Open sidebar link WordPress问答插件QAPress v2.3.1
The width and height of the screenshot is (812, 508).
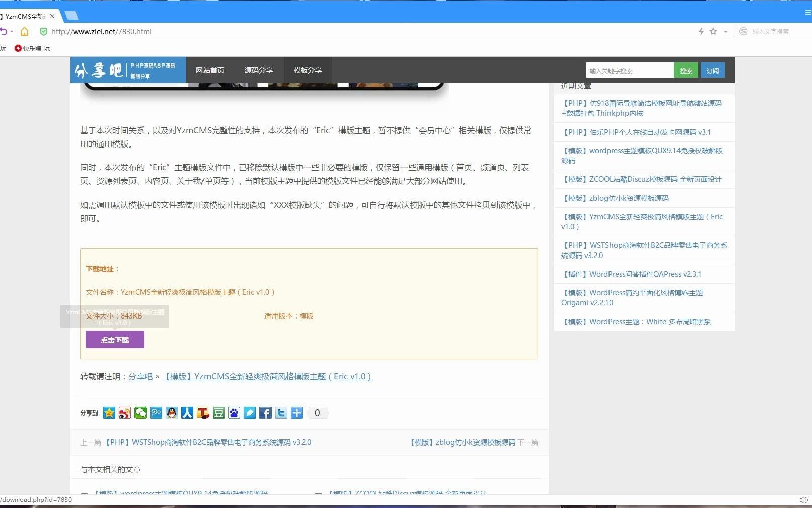631,274
